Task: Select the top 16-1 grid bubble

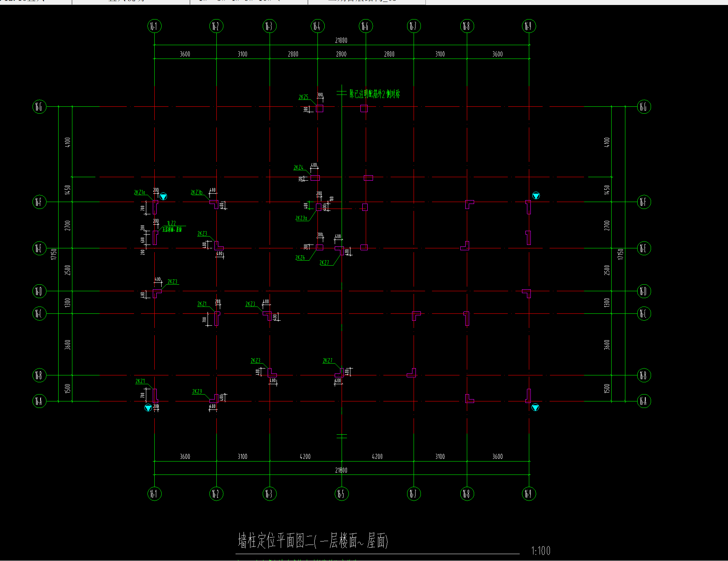Action: click(154, 26)
